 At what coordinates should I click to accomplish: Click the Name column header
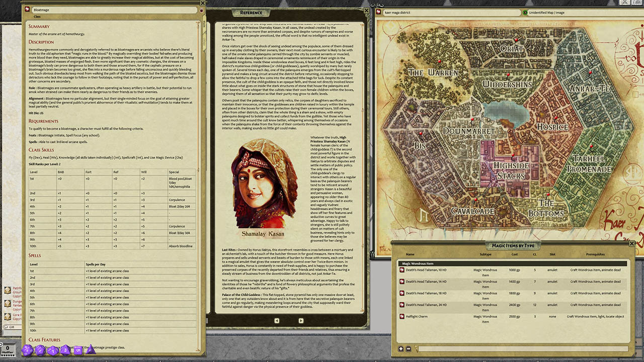(410, 254)
